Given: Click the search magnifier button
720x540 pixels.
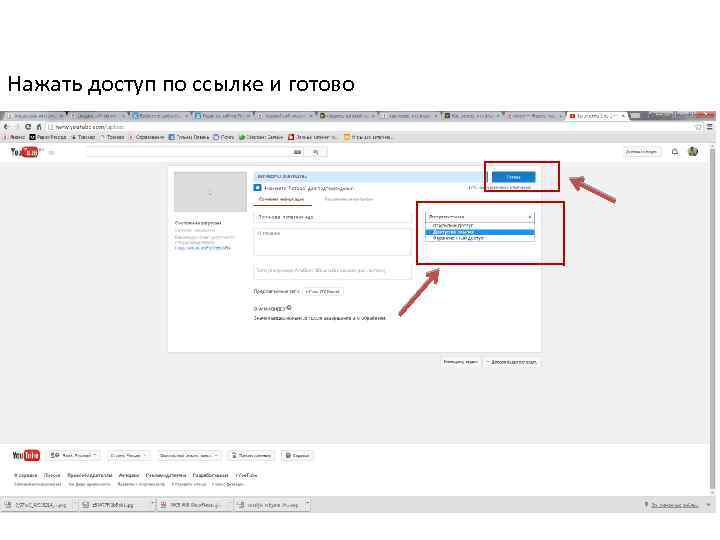Looking at the screenshot, I should pos(315,152).
